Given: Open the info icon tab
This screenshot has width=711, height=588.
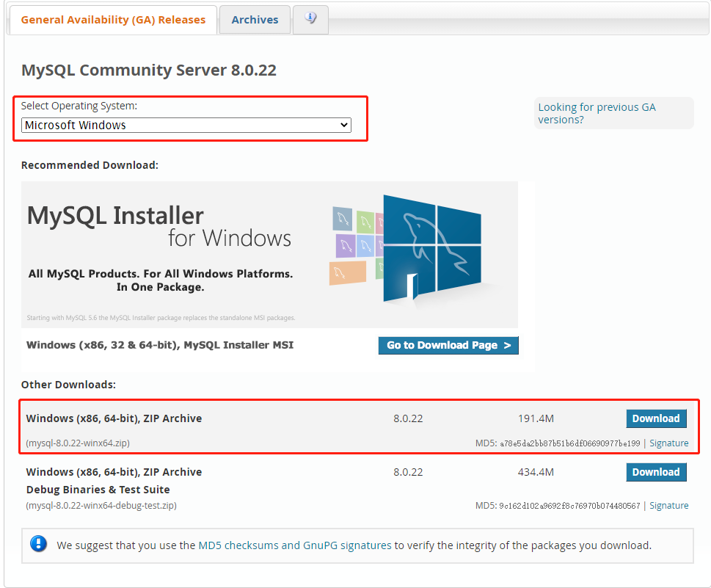Looking at the screenshot, I should 310,19.
